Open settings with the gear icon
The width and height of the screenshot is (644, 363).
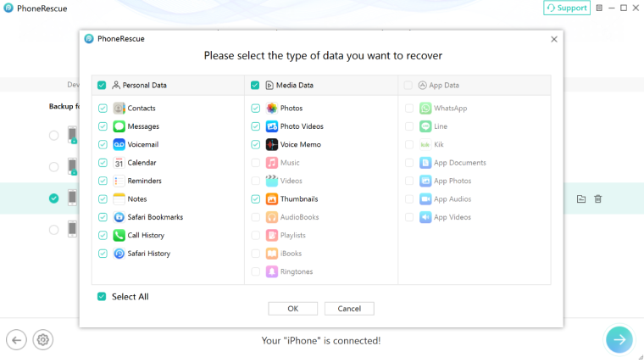tap(43, 340)
